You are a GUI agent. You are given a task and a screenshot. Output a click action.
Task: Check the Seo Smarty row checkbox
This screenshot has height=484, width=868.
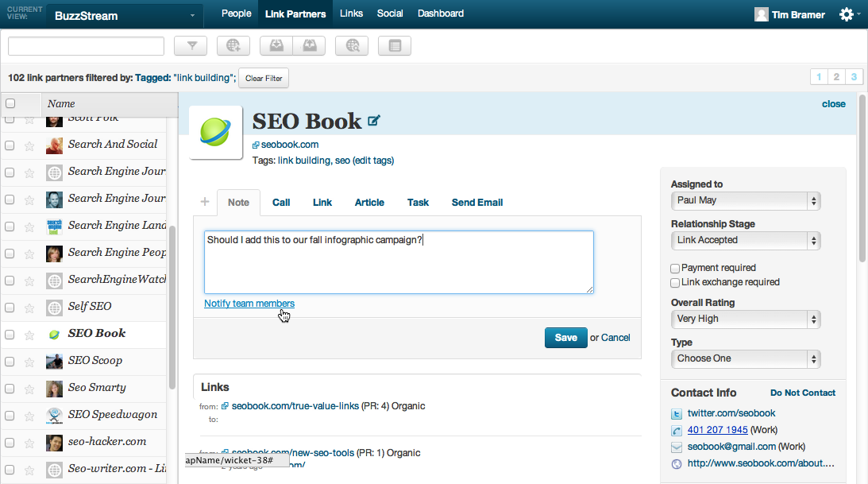click(x=10, y=389)
